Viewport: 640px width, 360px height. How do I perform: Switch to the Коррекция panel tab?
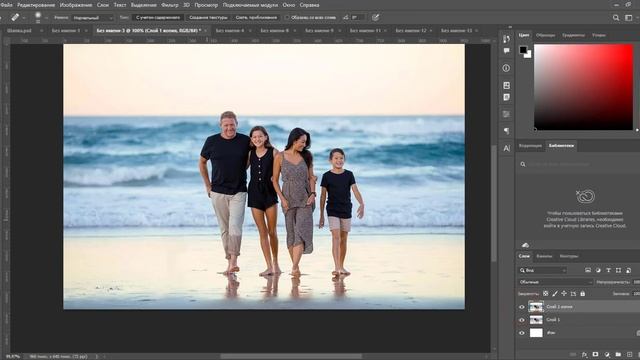[530, 146]
